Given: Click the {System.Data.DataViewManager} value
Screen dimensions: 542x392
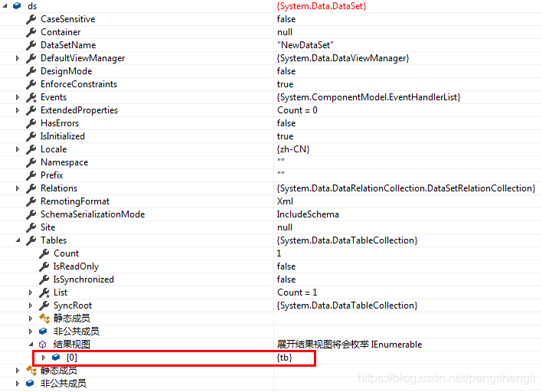Looking at the screenshot, I should (x=343, y=58).
